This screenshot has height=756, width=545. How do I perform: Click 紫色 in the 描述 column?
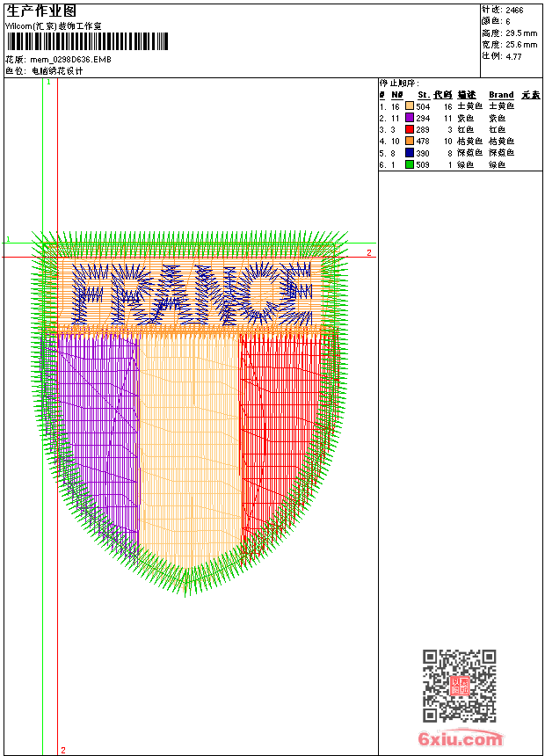pos(465,118)
